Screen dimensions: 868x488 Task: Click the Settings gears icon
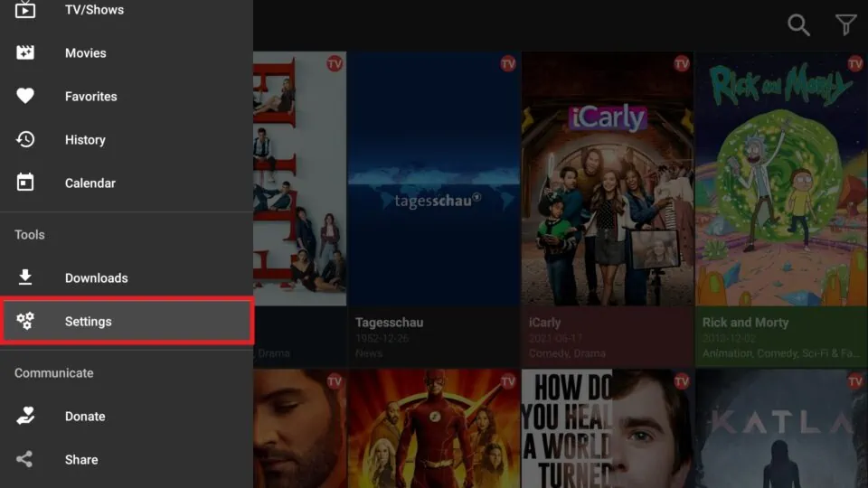(x=25, y=321)
